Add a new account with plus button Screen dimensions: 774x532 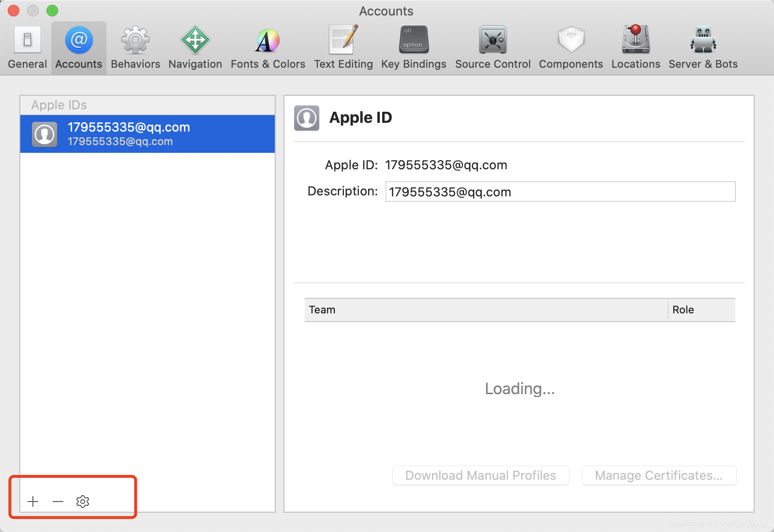click(x=33, y=502)
